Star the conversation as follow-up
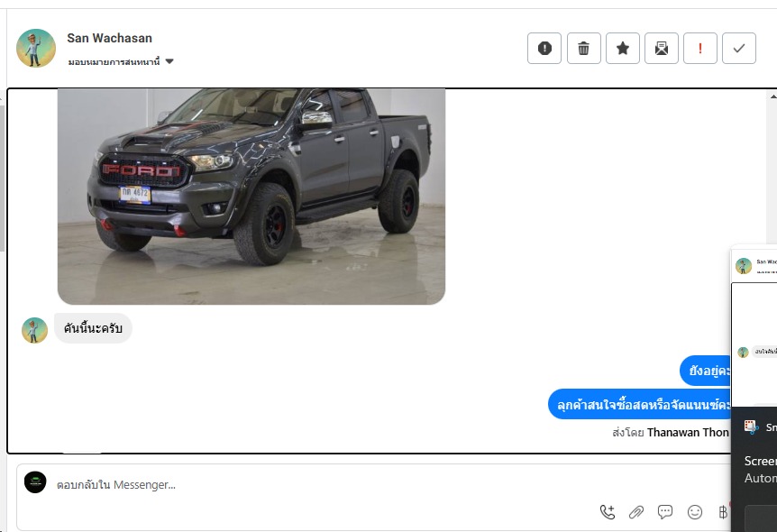Screen dimensions: 777x532 pos(622,48)
